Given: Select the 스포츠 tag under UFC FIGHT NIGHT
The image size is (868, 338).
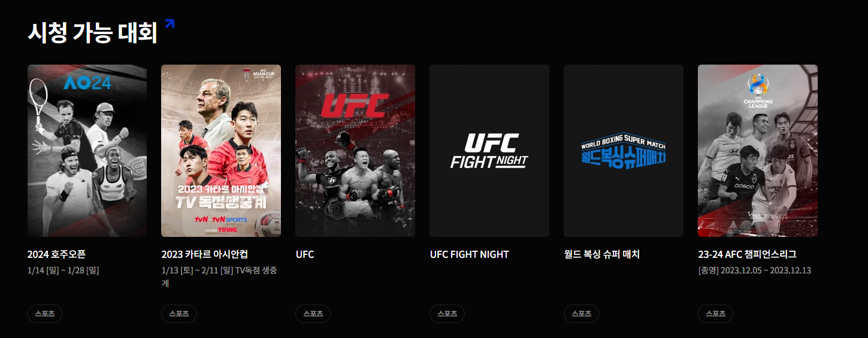Looking at the screenshot, I should (x=447, y=313).
